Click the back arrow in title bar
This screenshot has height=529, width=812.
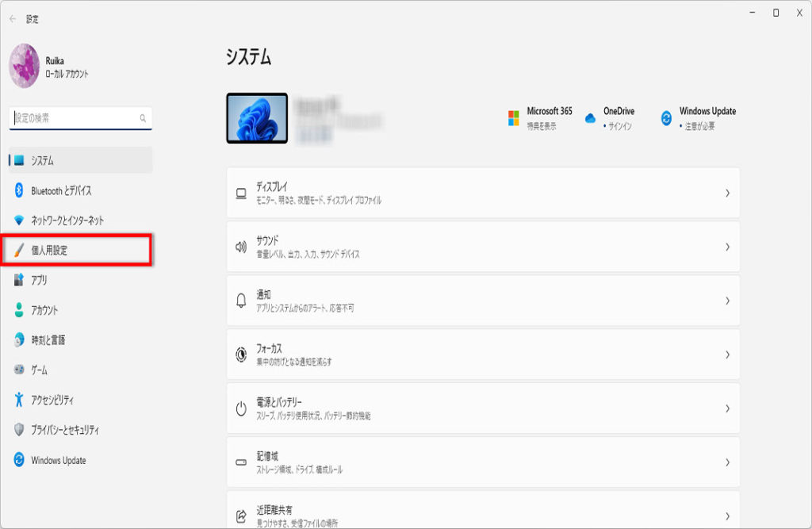click(13, 18)
